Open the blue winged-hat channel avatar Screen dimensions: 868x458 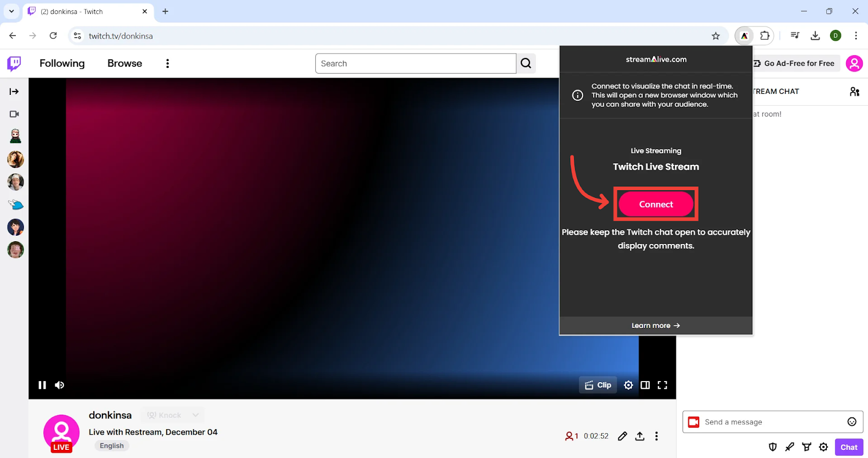(16, 204)
